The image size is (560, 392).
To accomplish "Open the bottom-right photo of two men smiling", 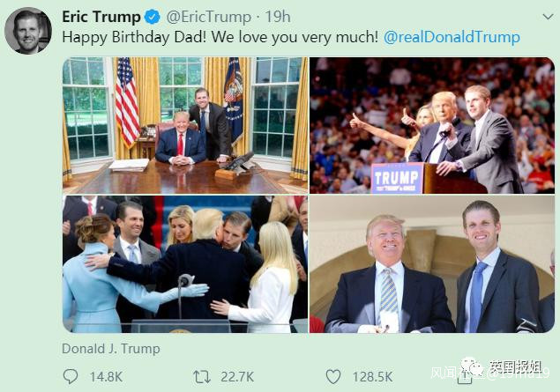I will [x=432, y=264].
